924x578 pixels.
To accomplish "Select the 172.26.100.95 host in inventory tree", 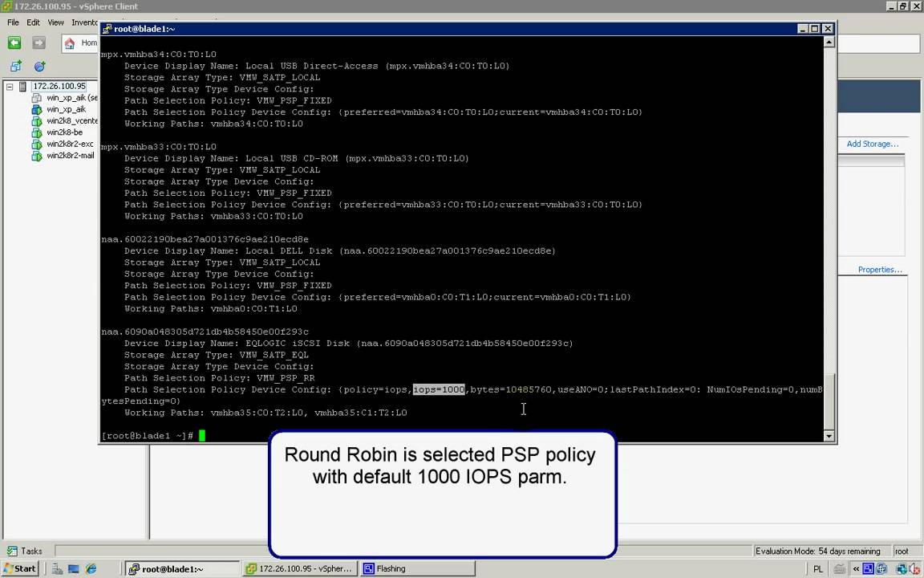I will coord(59,86).
